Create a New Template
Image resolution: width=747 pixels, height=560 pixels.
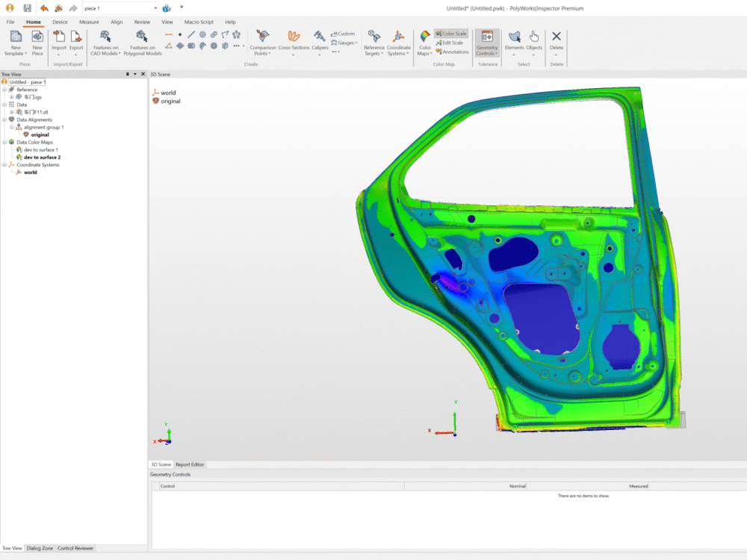(x=16, y=43)
